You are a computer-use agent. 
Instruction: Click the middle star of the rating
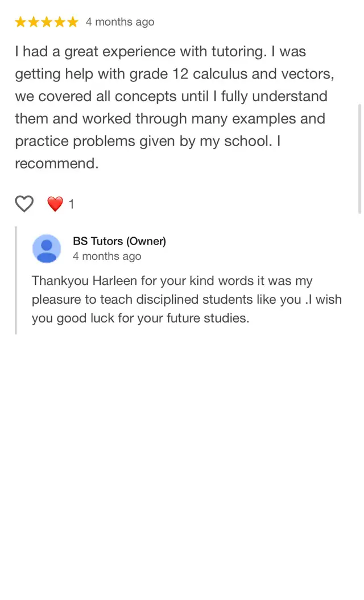[x=47, y=22]
